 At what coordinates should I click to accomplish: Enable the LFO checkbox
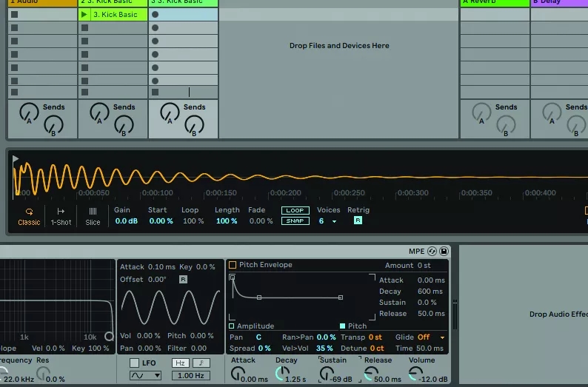(134, 363)
